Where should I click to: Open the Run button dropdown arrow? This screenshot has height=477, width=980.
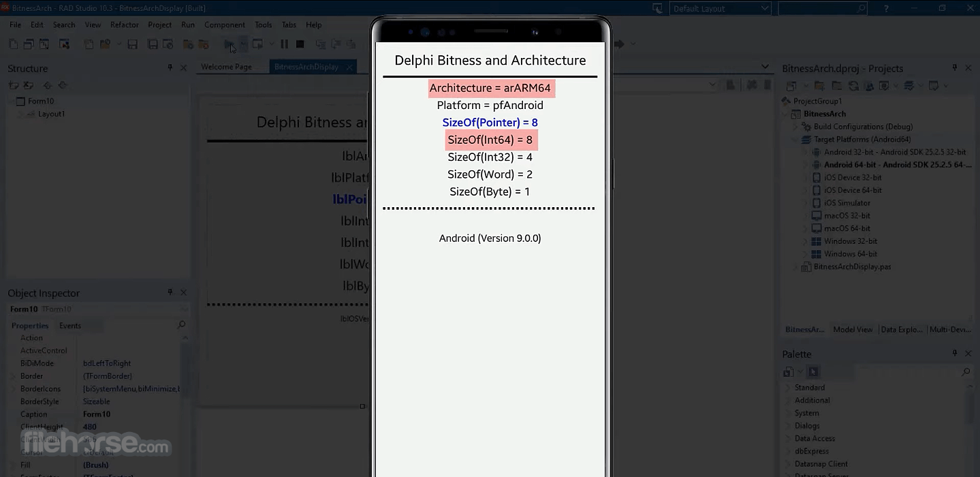point(243,44)
